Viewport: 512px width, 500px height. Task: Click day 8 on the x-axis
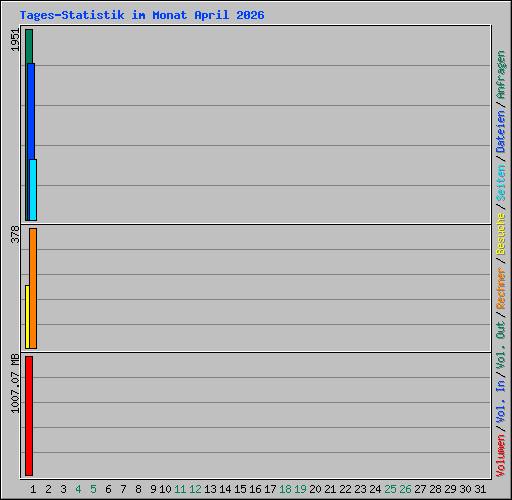point(138,489)
